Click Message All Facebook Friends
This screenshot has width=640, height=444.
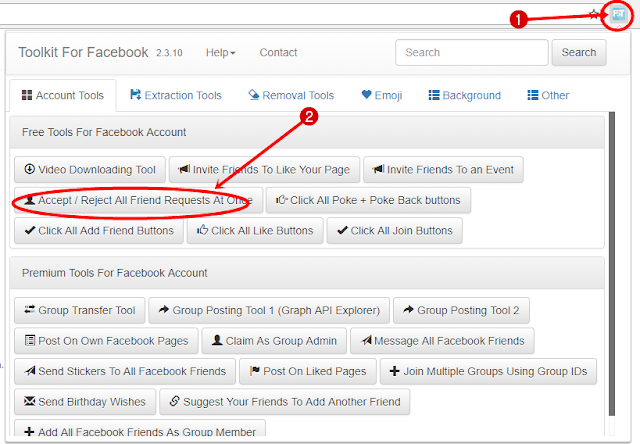pyautogui.click(x=442, y=341)
